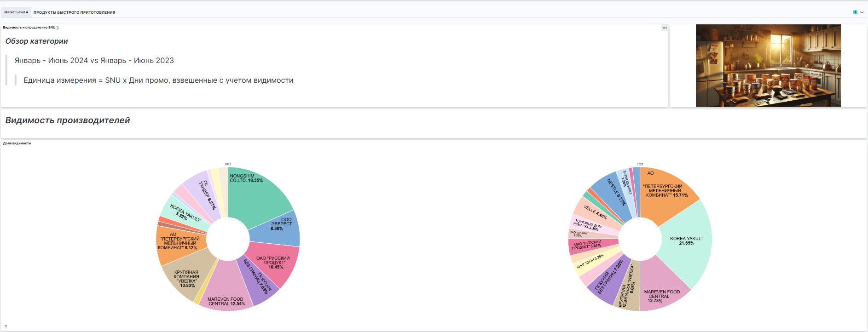868x332 pixels.
Task: Toggle the chart legend list icon
Action: 6,326
